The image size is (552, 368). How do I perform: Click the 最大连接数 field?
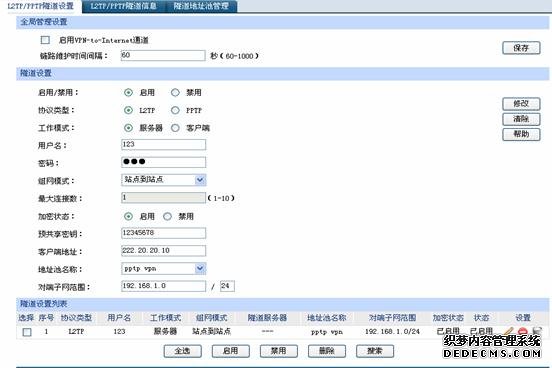pyautogui.click(x=163, y=198)
